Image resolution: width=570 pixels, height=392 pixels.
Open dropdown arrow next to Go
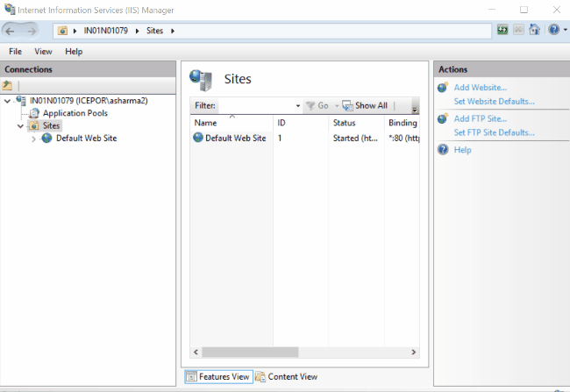point(337,106)
